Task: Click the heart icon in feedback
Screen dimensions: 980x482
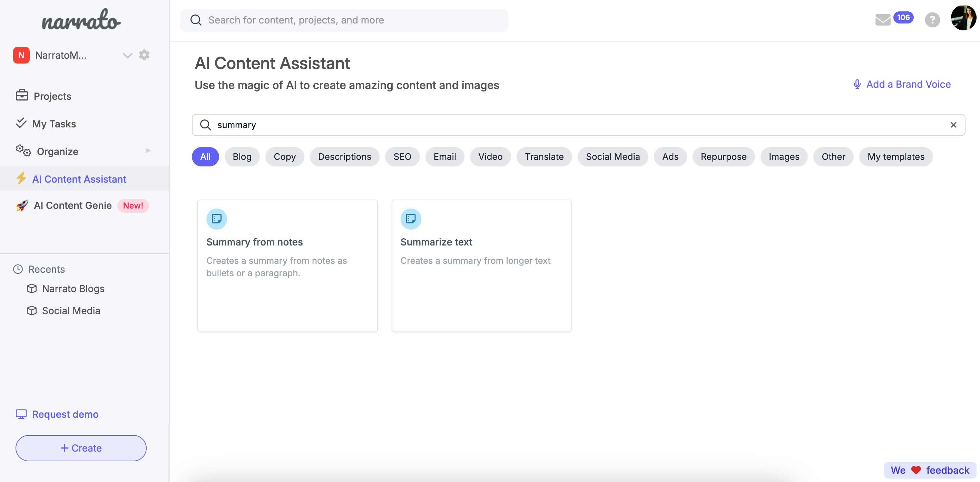Action: point(916,470)
